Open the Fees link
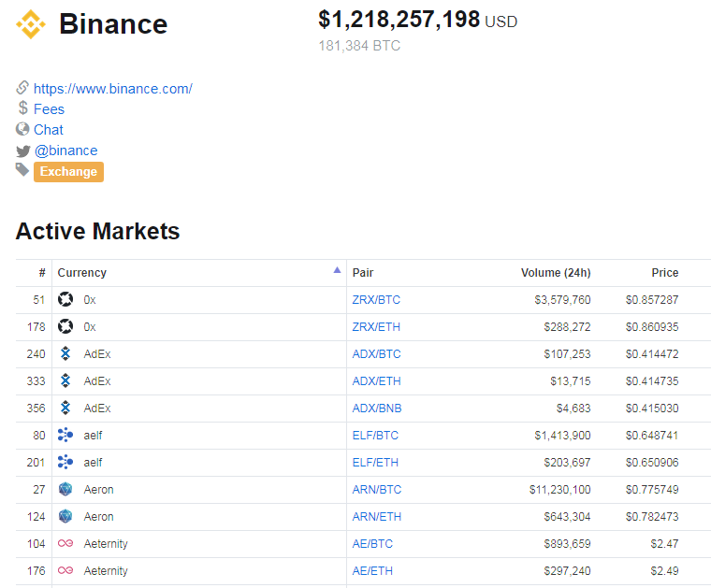Image resolution: width=711 pixels, height=588 pixels. click(49, 109)
